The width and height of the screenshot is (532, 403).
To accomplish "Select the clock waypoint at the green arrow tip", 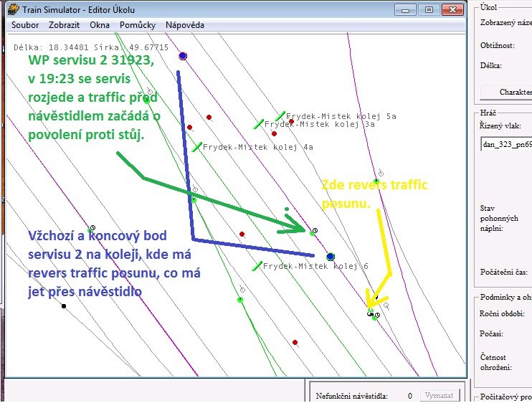I will (x=313, y=231).
